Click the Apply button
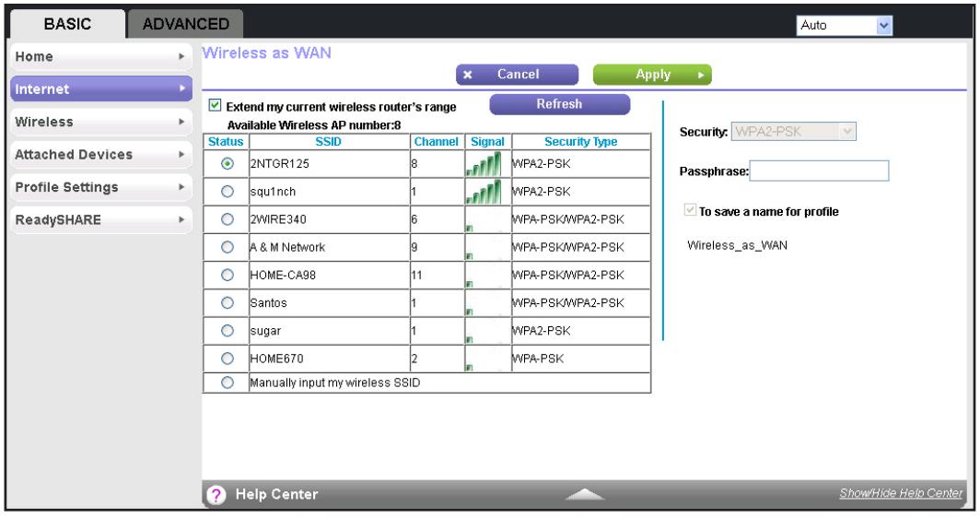The image size is (980, 518). 652,75
